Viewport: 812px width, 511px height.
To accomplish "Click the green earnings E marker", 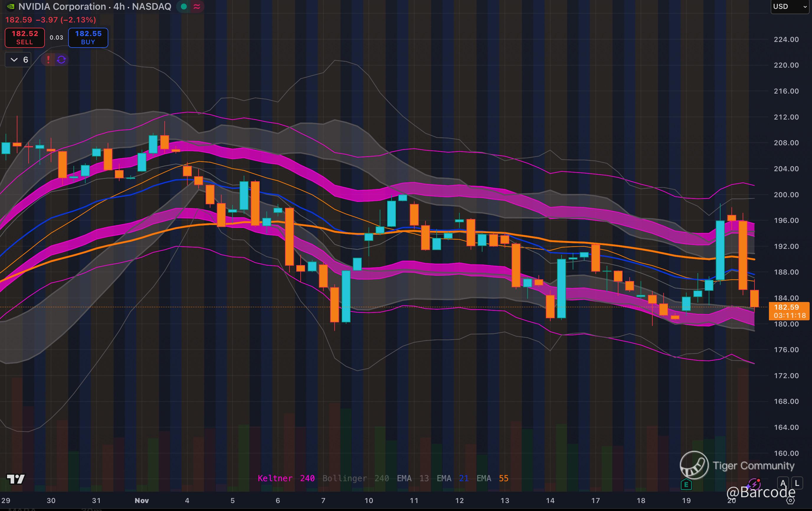I will (x=686, y=485).
